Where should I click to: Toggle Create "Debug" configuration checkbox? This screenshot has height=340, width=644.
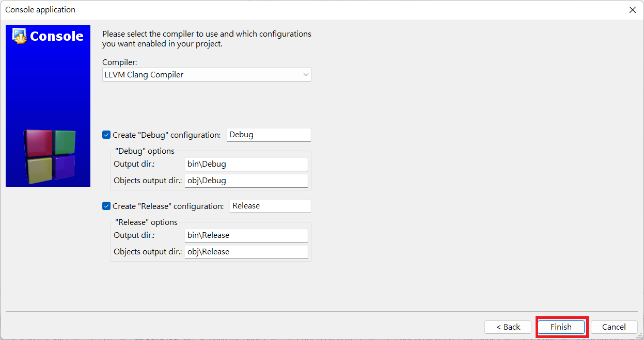tap(106, 135)
